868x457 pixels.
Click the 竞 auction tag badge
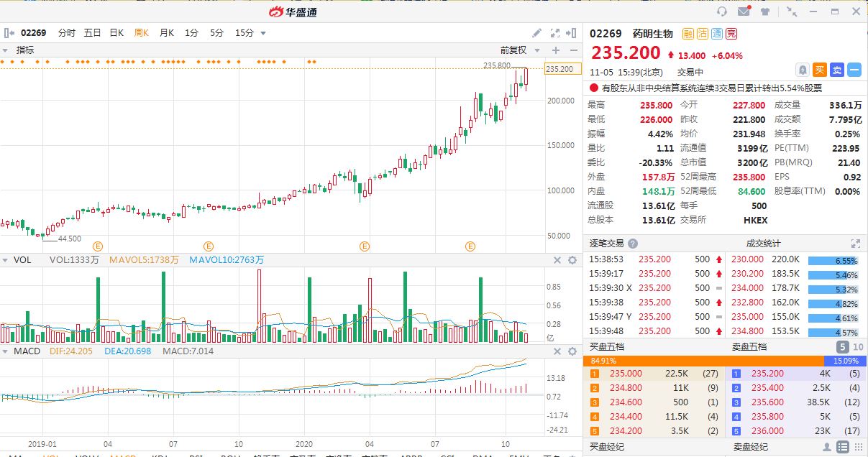click(731, 34)
